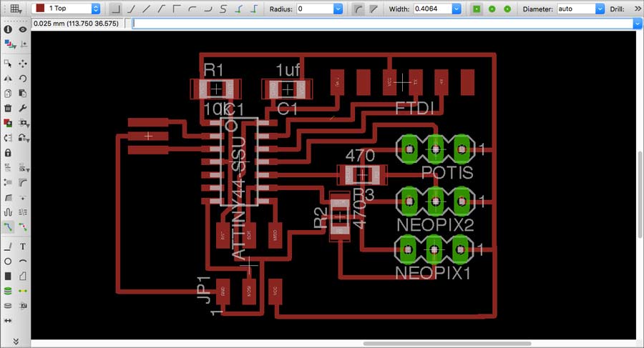Show more parameter toolbar options
The height and width of the screenshot is (348, 644).
(x=638, y=9)
